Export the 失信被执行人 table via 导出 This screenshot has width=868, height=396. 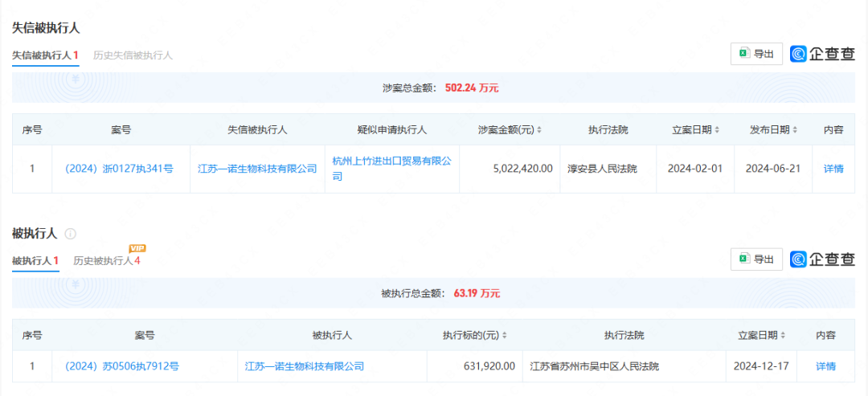coord(757,54)
